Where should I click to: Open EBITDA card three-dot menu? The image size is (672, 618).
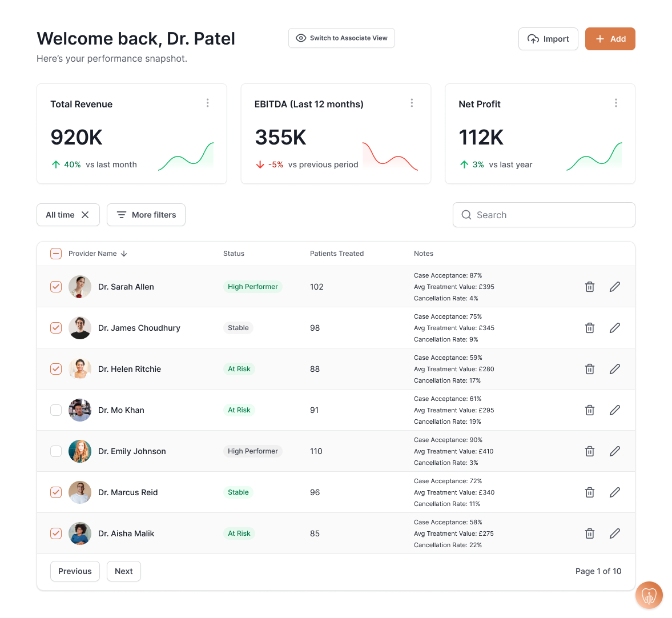(x=412, y=103)
